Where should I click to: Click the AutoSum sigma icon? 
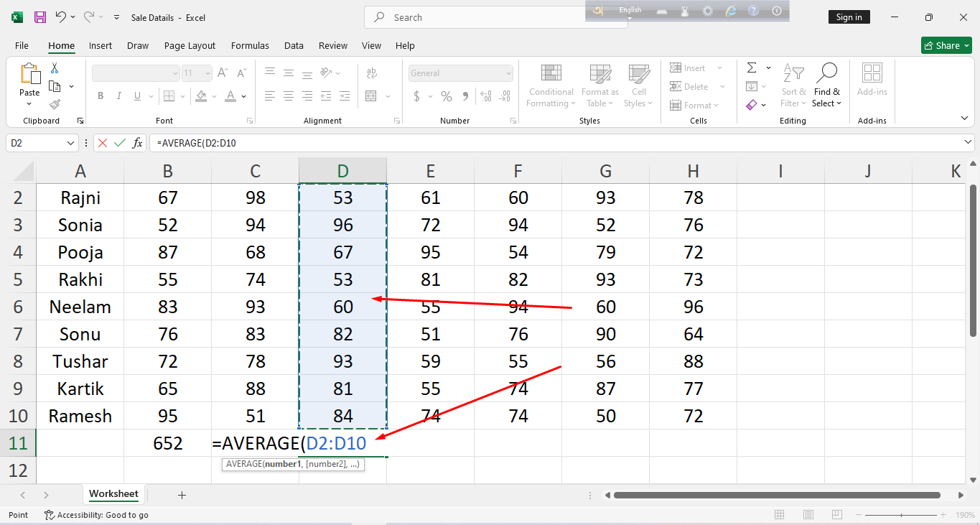752,68
